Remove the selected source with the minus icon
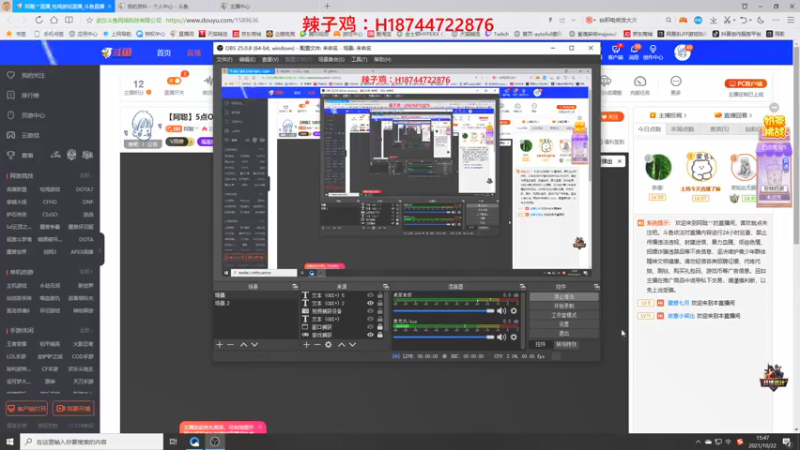Viewport: 800px width, 450px height. [x=317, y=345]
